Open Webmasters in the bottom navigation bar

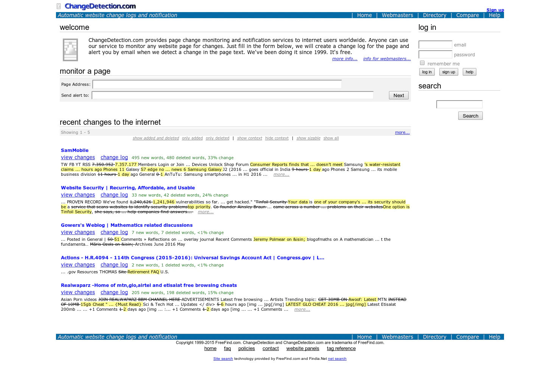(397, 337)
